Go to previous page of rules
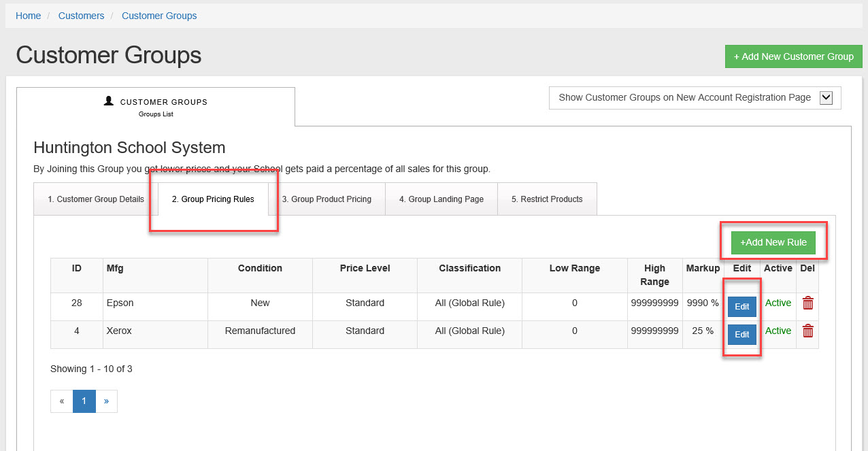The image size is (868, 451). pyautogui.click(x=62, y=401)
